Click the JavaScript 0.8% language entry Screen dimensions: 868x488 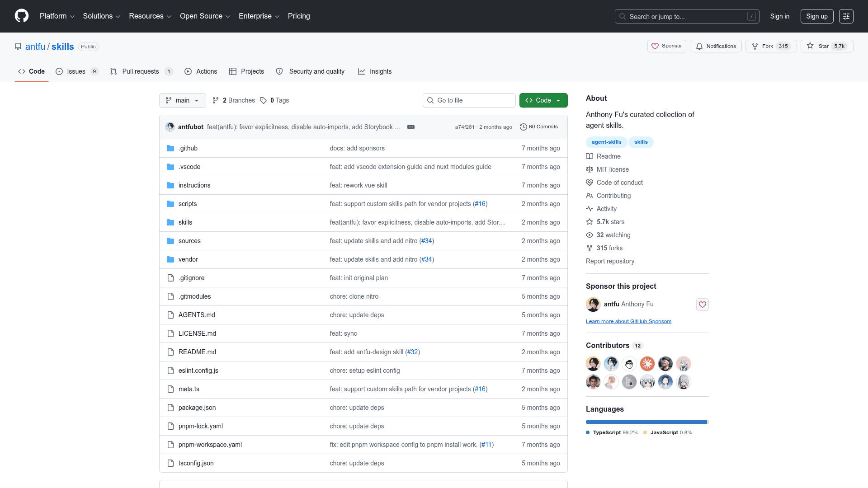pyautogui.click(x=668, y=432)
